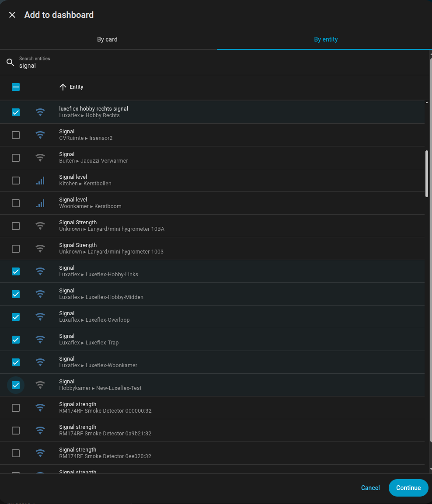Image resolution: width=432 pixels, height=504 pixels.
Task: Click the signal bars icon for Kerstboom
Action: pos(40,203)
